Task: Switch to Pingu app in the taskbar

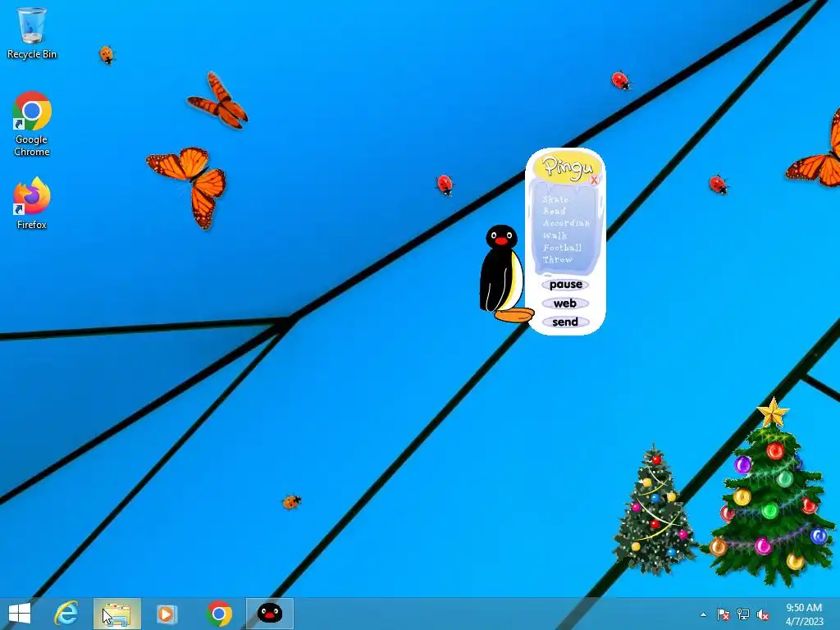Action: pos(269,614)
